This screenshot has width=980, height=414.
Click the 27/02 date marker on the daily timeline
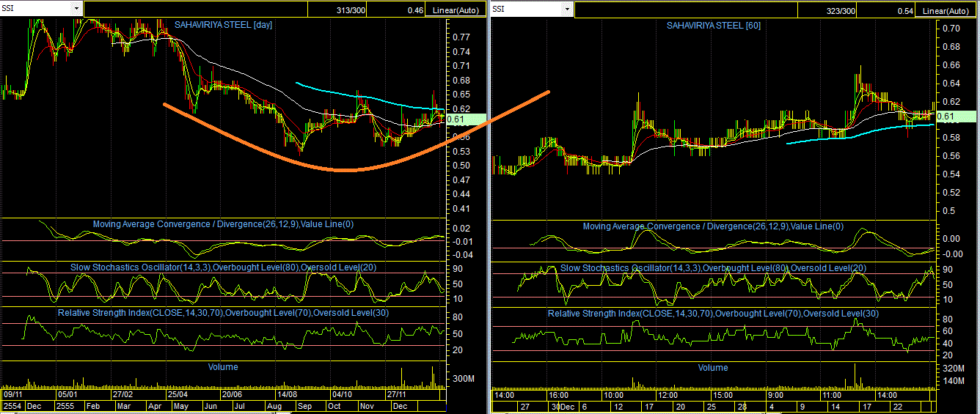(x=122, y=393)
